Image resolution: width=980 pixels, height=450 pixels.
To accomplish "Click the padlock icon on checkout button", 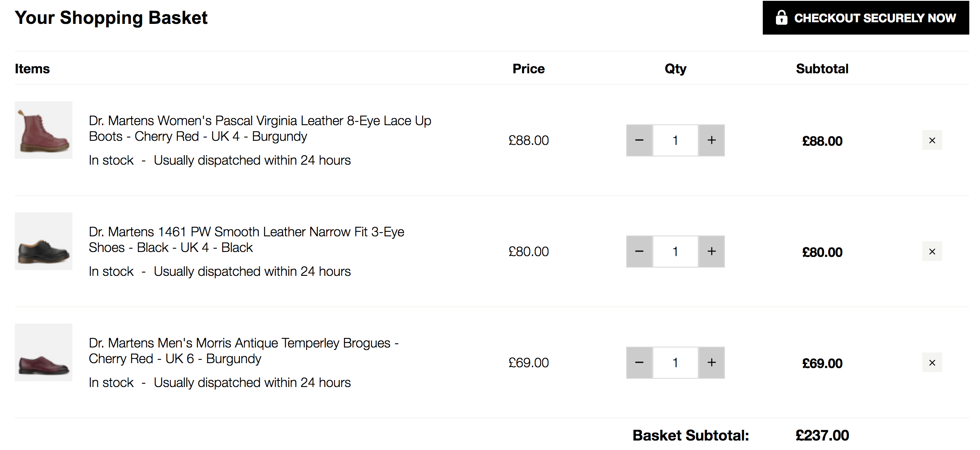I will (x=781, y=18).
